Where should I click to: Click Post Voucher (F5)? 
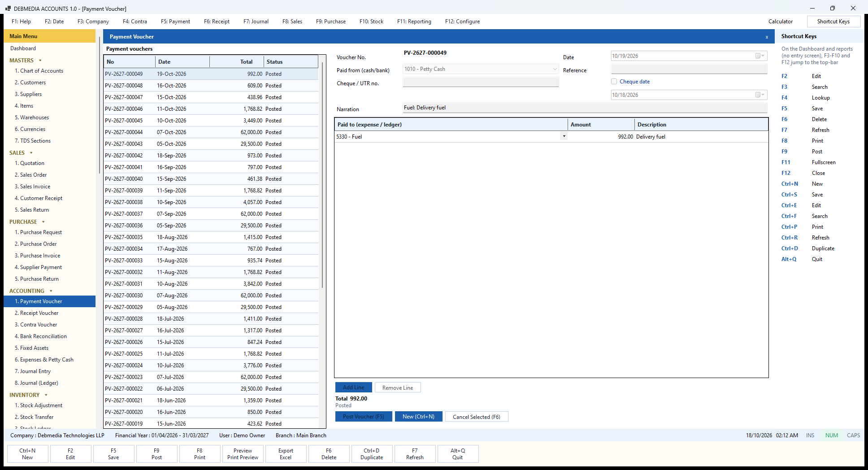[364, 417]
